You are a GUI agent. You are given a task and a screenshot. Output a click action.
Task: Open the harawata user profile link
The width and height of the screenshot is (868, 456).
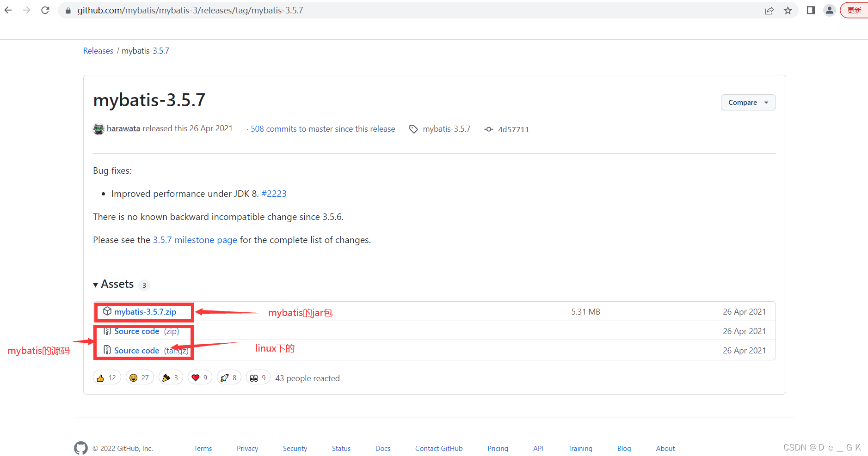coord(123,128)
